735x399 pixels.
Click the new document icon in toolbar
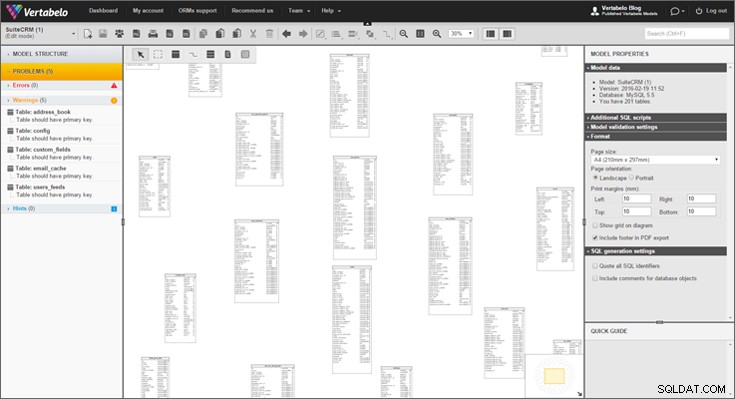point(88,34)
